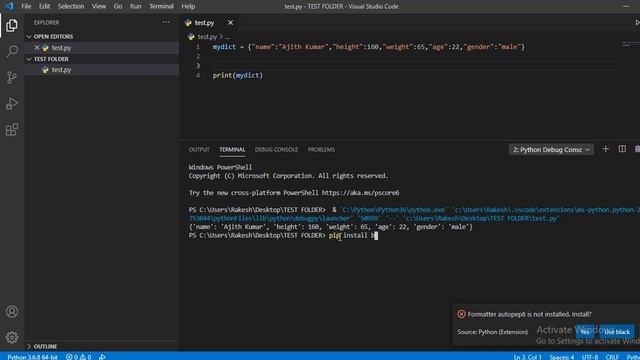Open the Go menu

(118, 7)
